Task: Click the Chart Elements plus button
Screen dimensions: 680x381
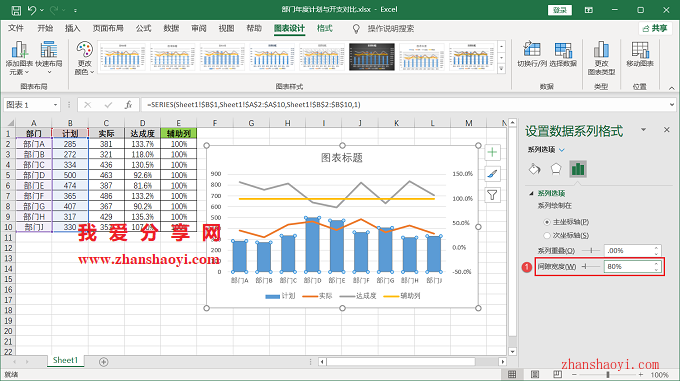Action: 492,152
